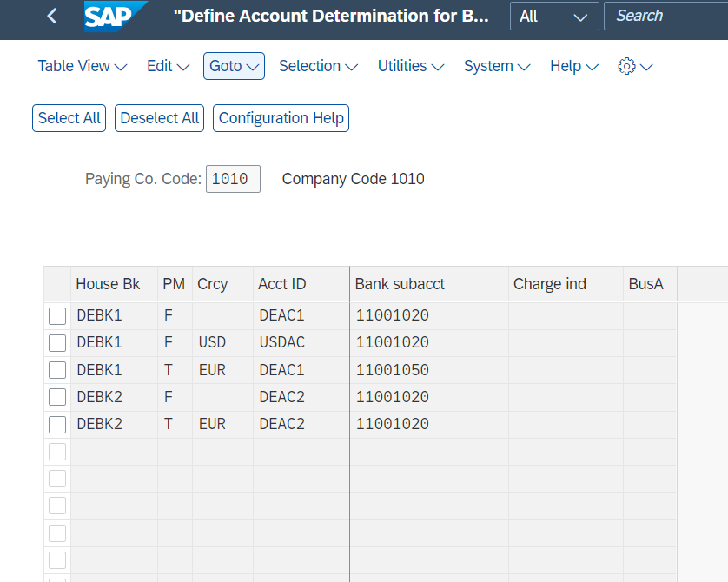
Task: Click the Deselect All button
Action: pyautogui.click(x=159, y=118)
